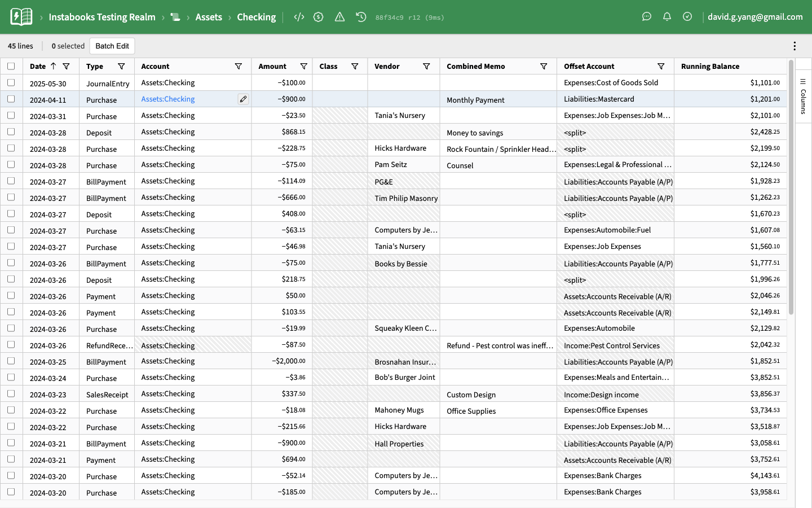This screenshot has width=812, height=508.
Task: Open the Assets:Checking link in 2024-04-11 row
Action: point(168,99)
